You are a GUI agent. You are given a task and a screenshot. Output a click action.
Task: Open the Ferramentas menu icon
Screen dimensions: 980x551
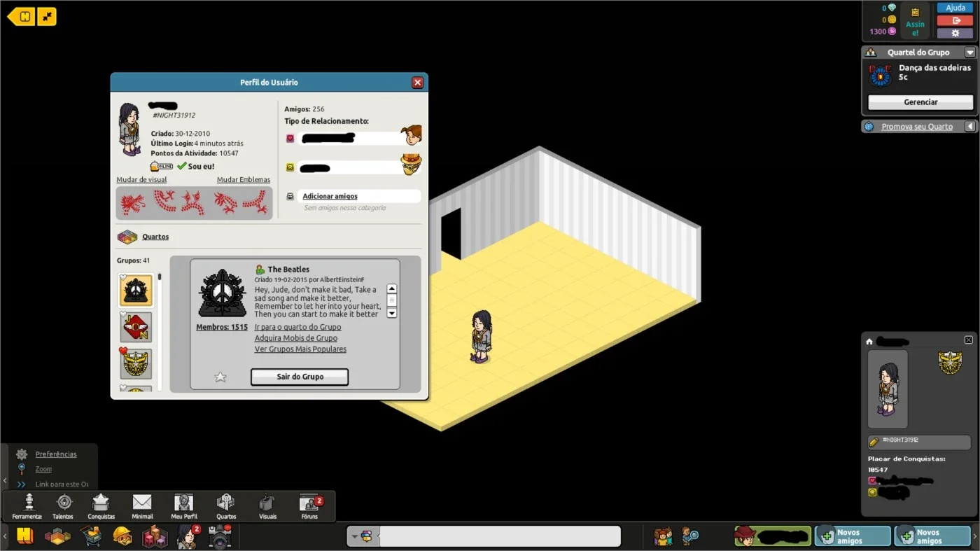click(x=29, y=502)
